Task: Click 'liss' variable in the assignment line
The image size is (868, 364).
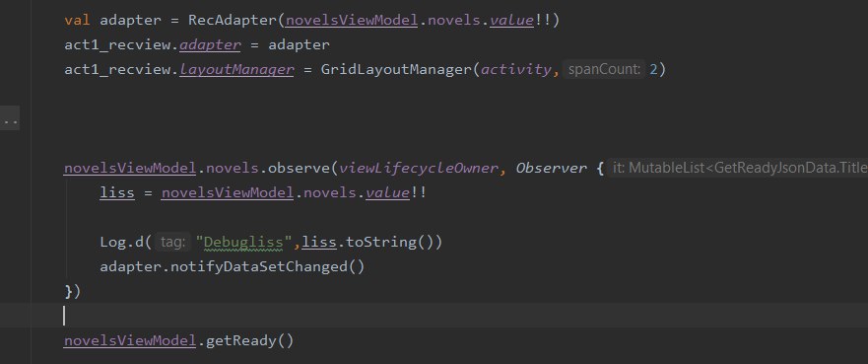Action: tap(117, 193)
